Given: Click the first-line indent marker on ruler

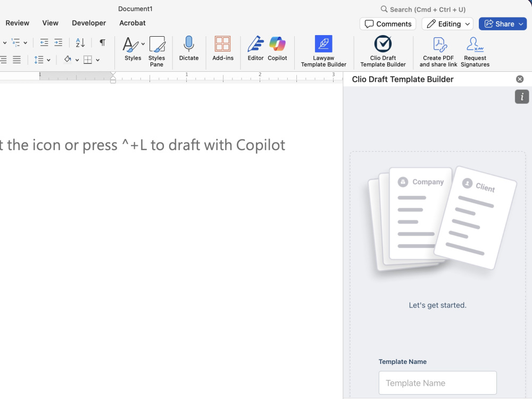Looking at the screenshot, I should [x=113, y=74].
